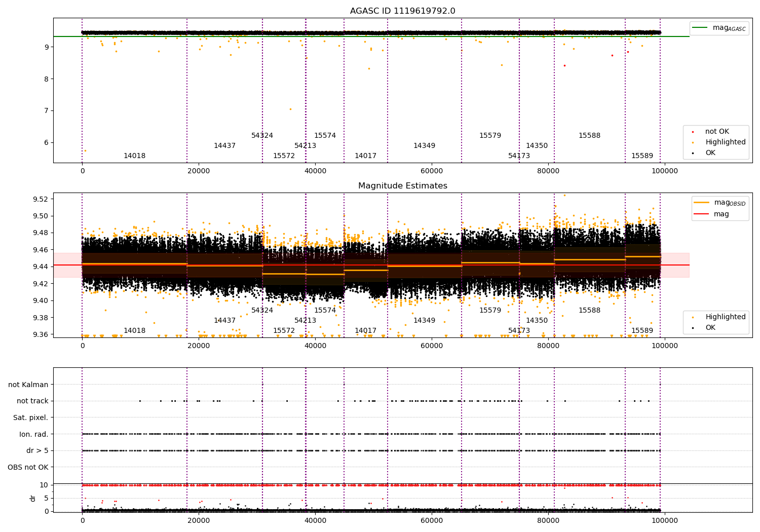Click 'Highlighted' in the Magnitude Estimates legend
760x532 pixels.
click(719, 317)
